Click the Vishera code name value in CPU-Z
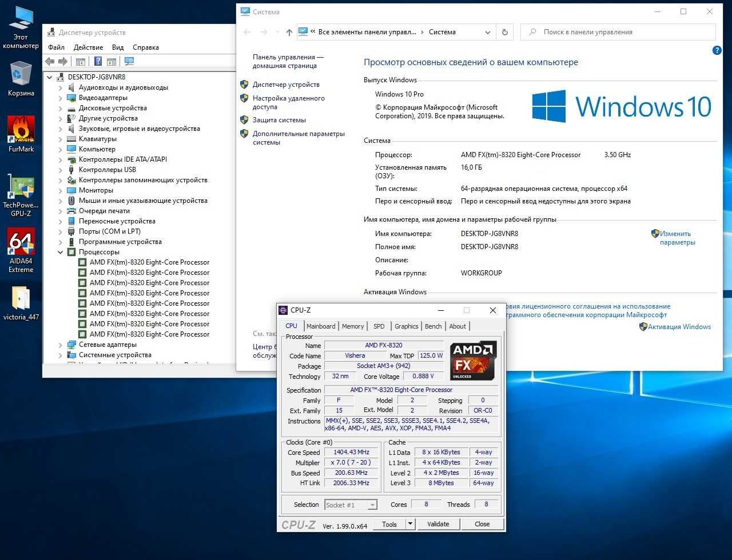Viewport: 732px width, 560px height. 355,355
